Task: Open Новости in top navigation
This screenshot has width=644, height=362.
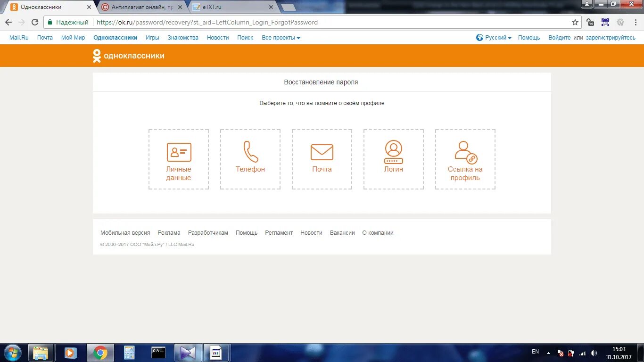Action: 218,37
